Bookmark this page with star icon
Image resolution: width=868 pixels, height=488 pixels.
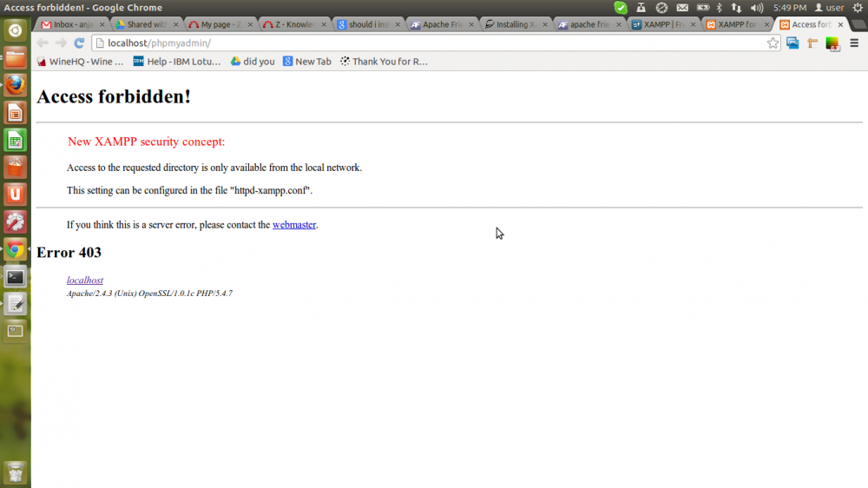pyautogui.click(x=773, y=43)
